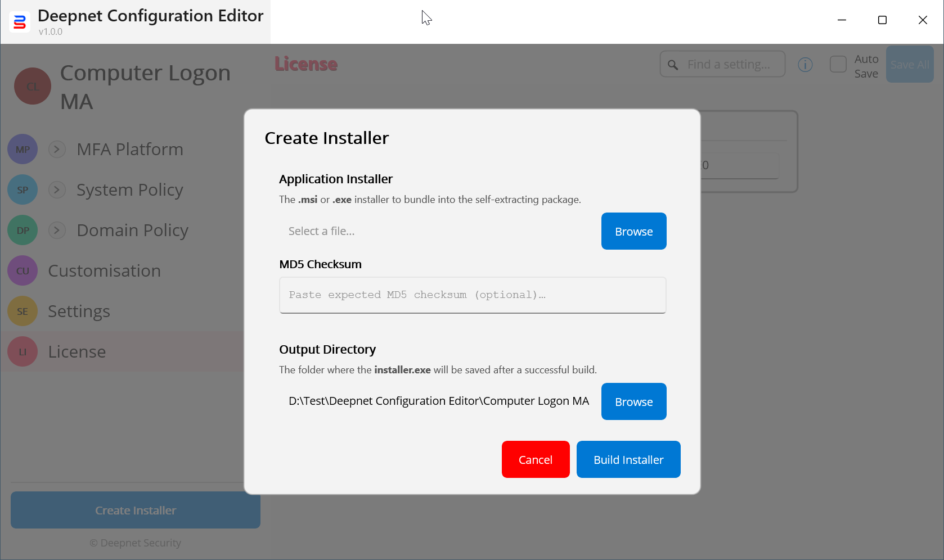This screenshot has width=944, height=560.
Task: Click the CL Computer Logon avatar icon
Action: (33, 87)
